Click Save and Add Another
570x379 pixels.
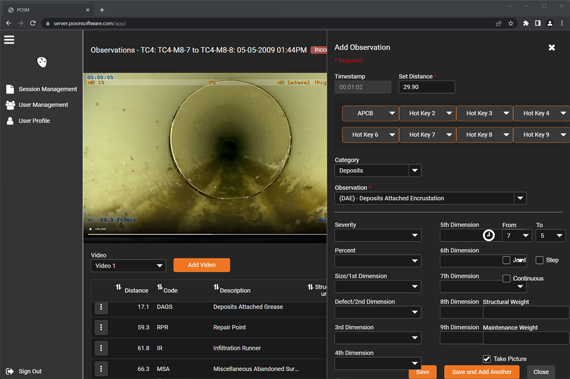pyautogui.click(x=482, y=372)
